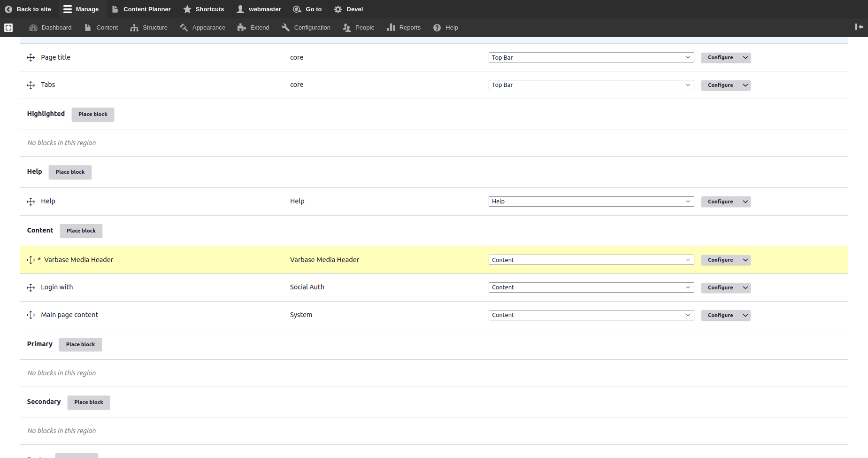This screenshot has height=458, width=868.
Task: Open the Shortcuts star menu
Action: [x=204, y=9]
